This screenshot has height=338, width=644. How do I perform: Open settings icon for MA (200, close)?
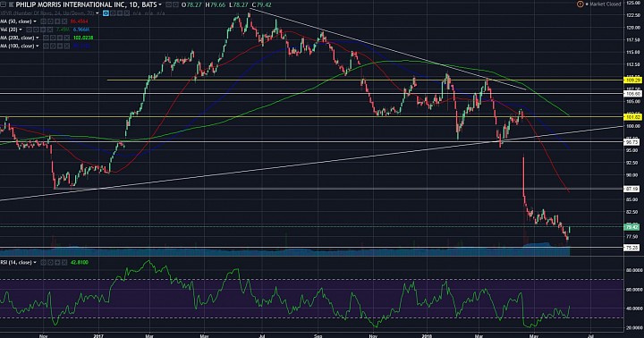point(53,38)
